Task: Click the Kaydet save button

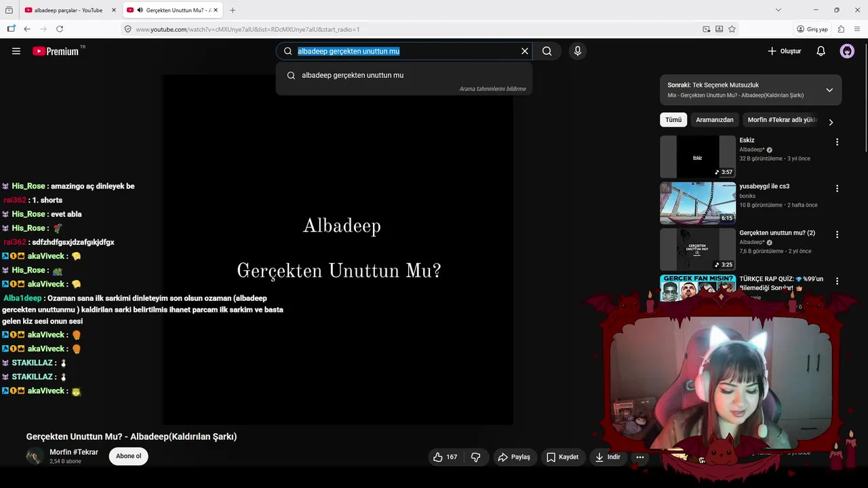Action: click(563, 457)
